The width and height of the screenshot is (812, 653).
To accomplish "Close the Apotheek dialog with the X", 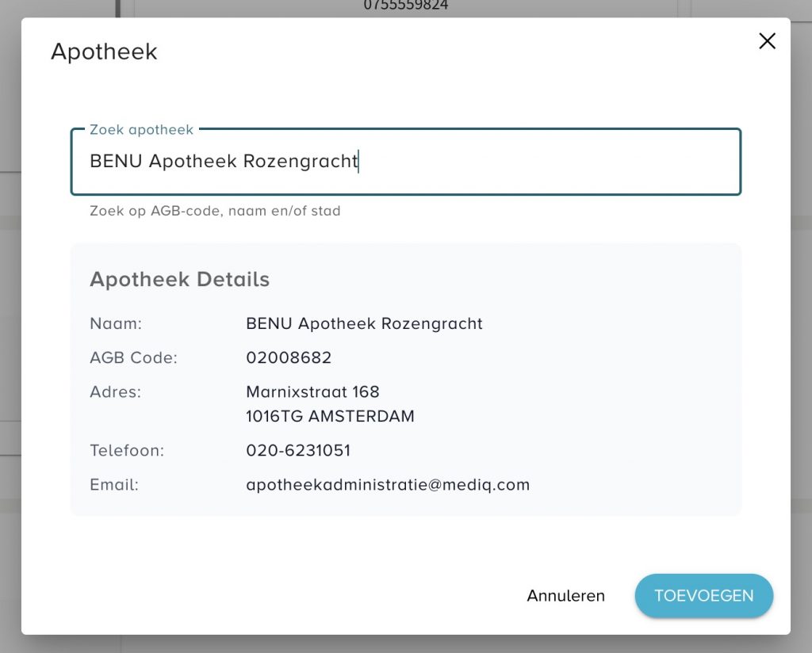I will [x=767, y=41].
